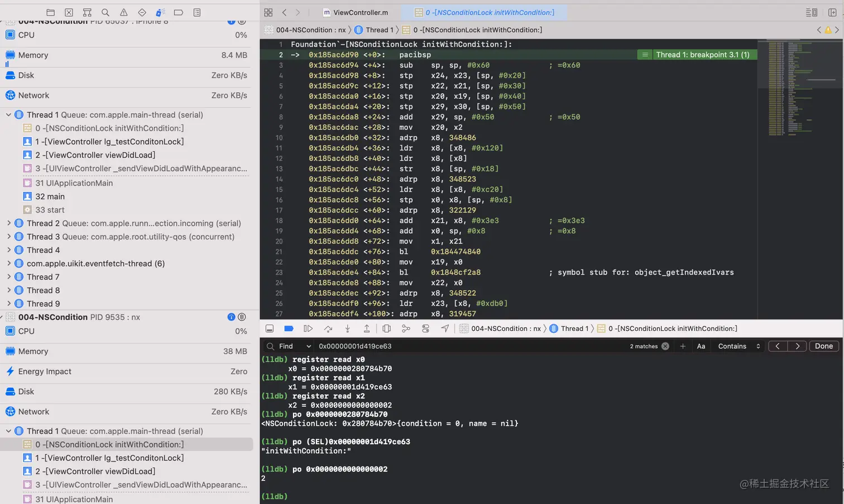Go to the previous find match

[778, 346]
